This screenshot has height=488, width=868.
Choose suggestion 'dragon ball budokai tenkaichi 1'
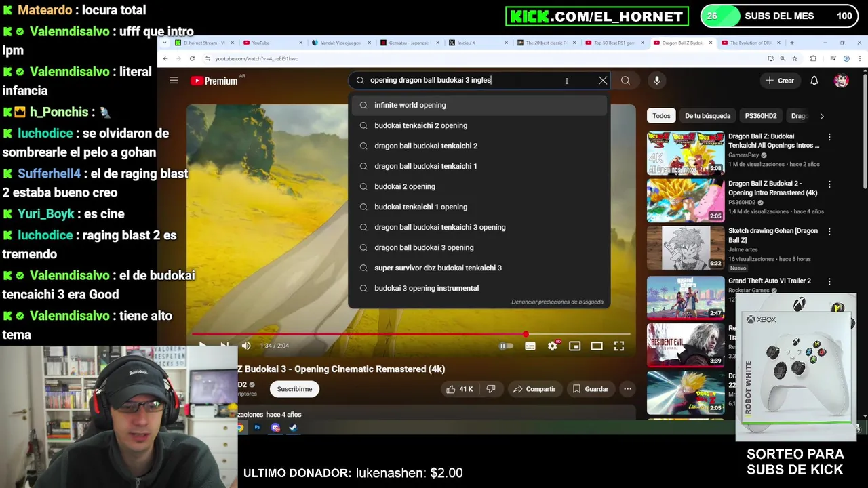coord(479,166)
